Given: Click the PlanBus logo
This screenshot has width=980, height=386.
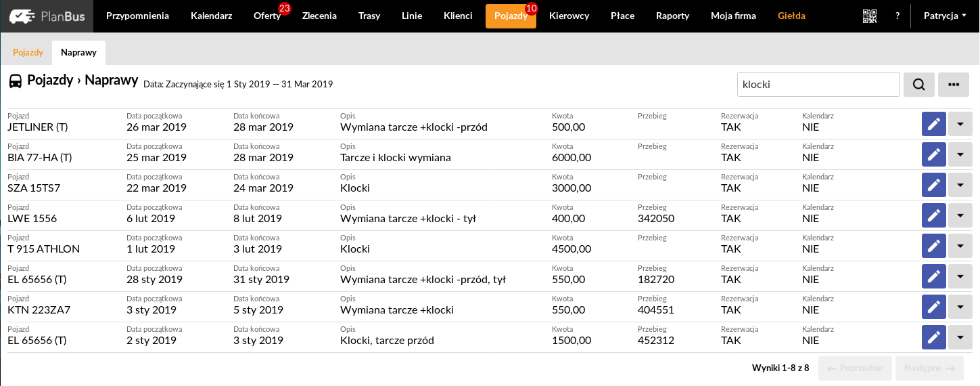Looking at the screenshot, I should pyautogui.click(x=47, y=16).
